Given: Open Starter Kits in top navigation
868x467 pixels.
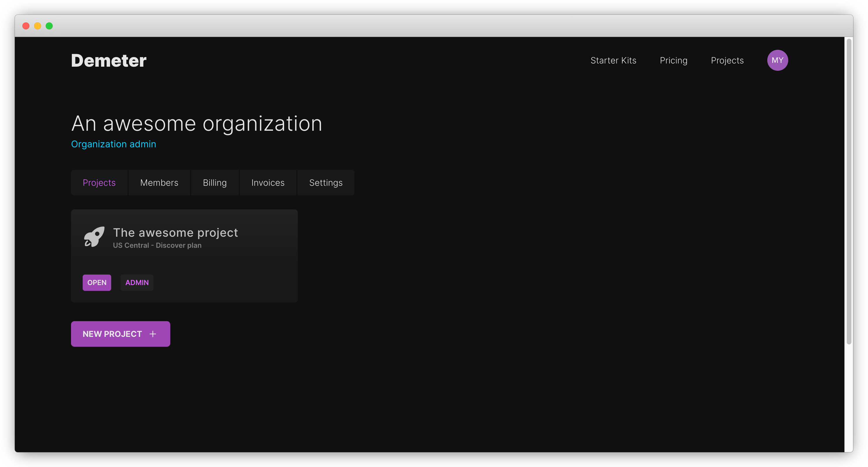Looking at the screenshot, I should [x=613, y=60].
